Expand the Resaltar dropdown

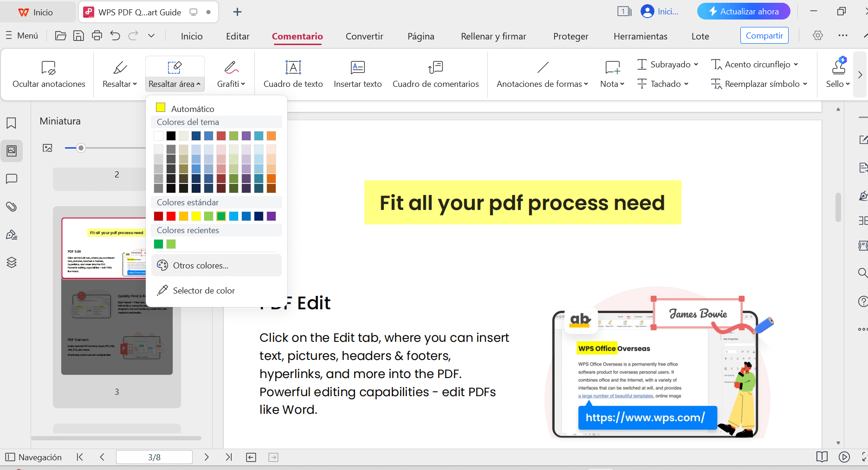(x=135, y=84)
